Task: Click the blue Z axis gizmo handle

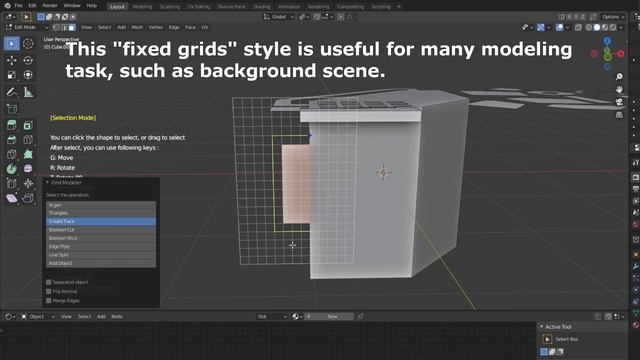Action: (x=607, y=40)
